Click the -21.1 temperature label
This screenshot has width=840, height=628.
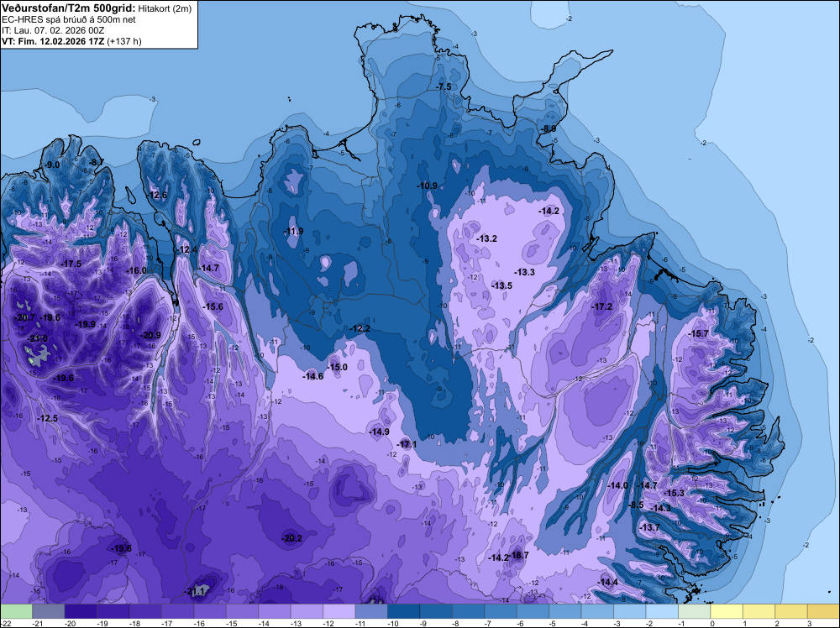tap(194, 592)
